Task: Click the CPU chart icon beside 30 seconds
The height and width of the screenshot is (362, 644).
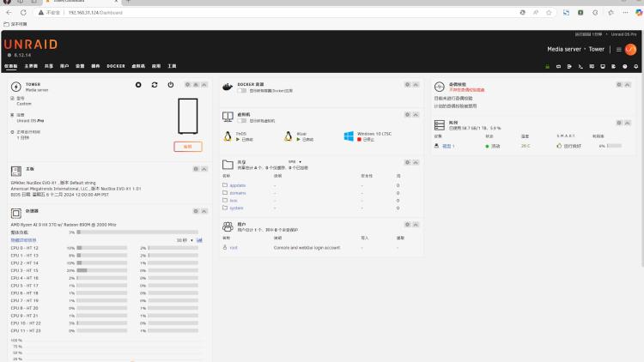Action: click(199, 240)
